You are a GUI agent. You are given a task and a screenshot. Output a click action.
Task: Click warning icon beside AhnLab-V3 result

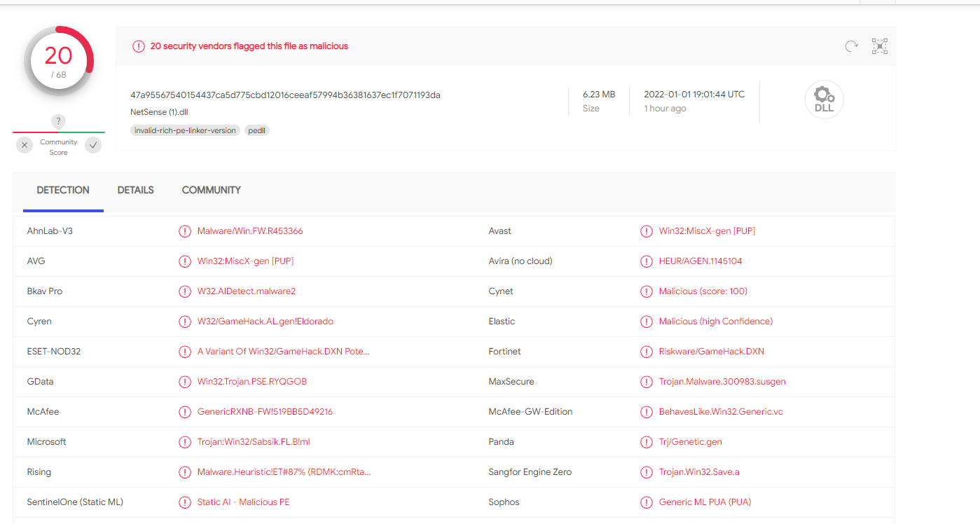[x=185, y=231]
